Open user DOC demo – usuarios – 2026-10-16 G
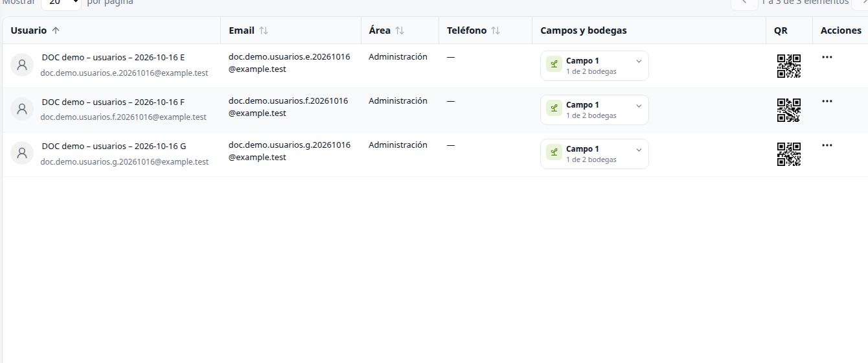The image size is (868, 363). coord(114,146)
